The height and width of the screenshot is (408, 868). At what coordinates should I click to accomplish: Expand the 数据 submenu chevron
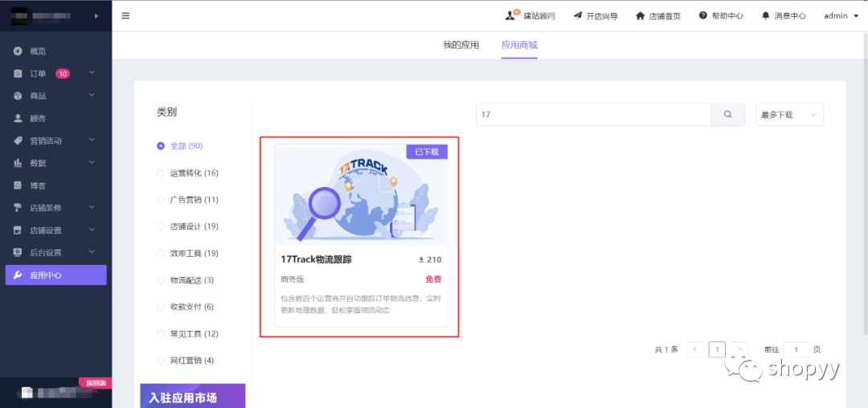click(92, 162)
